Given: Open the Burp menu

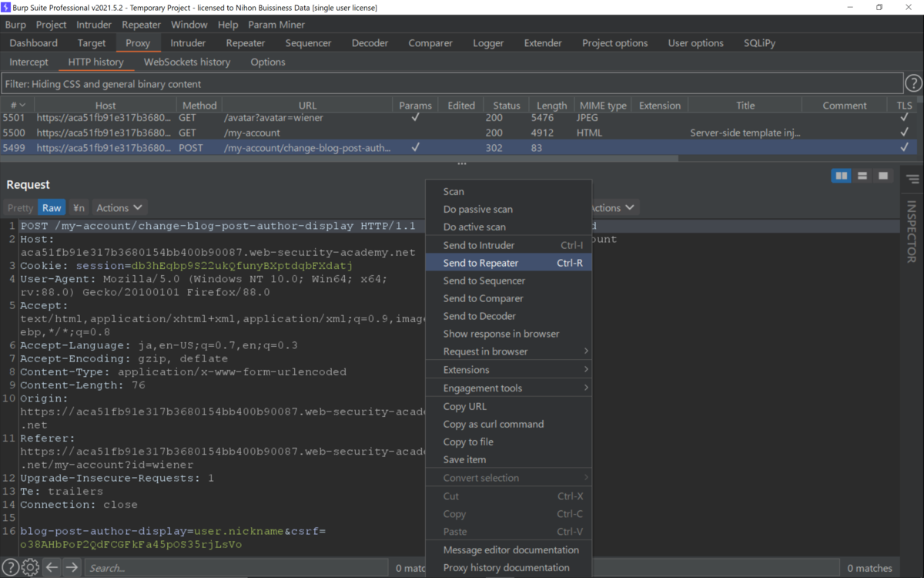Looking at the screenshot, I should point(15,25).
